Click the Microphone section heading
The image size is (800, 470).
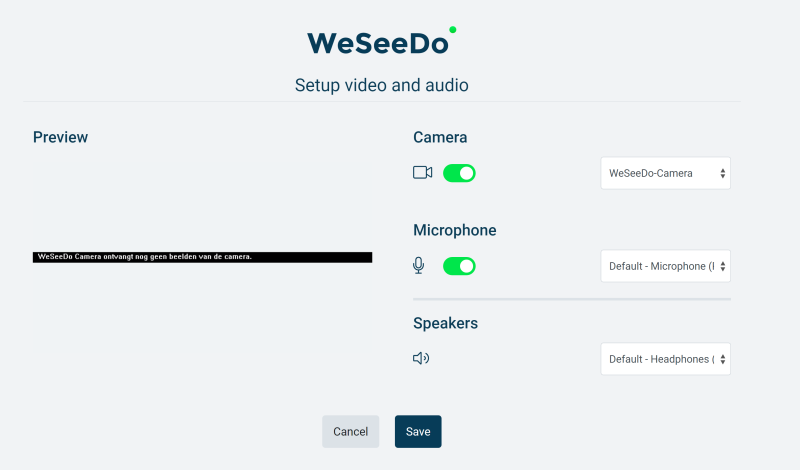coord(454,230)
